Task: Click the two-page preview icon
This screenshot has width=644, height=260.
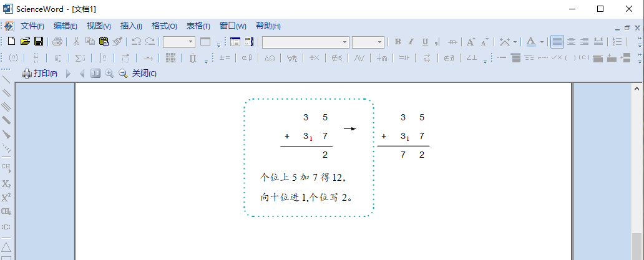Action: pos(95,74)
